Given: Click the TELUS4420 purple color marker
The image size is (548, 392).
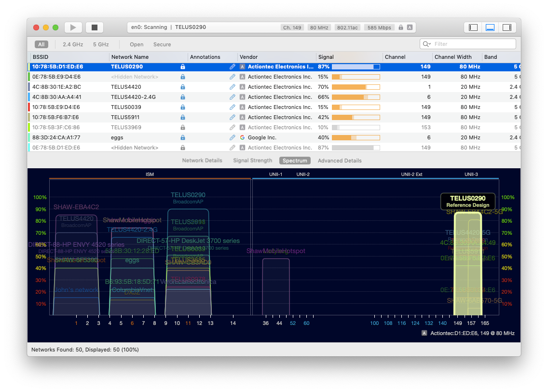Looking at the screenshot, I should tap(28, 87).
